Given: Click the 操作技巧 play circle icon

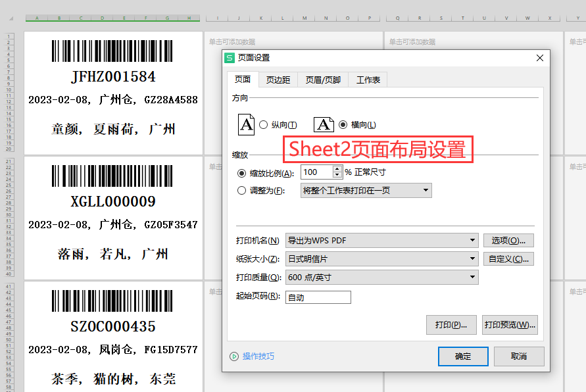Looking at the screenshot, I should point(234,356).
